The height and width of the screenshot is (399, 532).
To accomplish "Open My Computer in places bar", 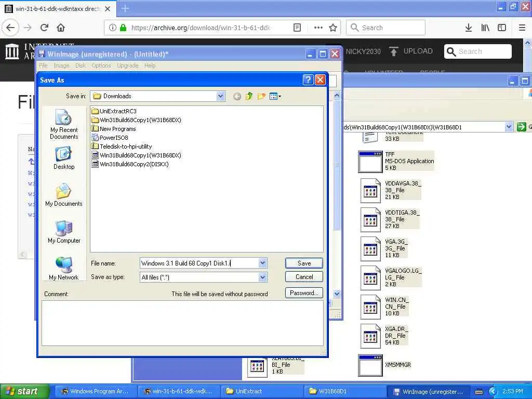I will coord(64,232).
